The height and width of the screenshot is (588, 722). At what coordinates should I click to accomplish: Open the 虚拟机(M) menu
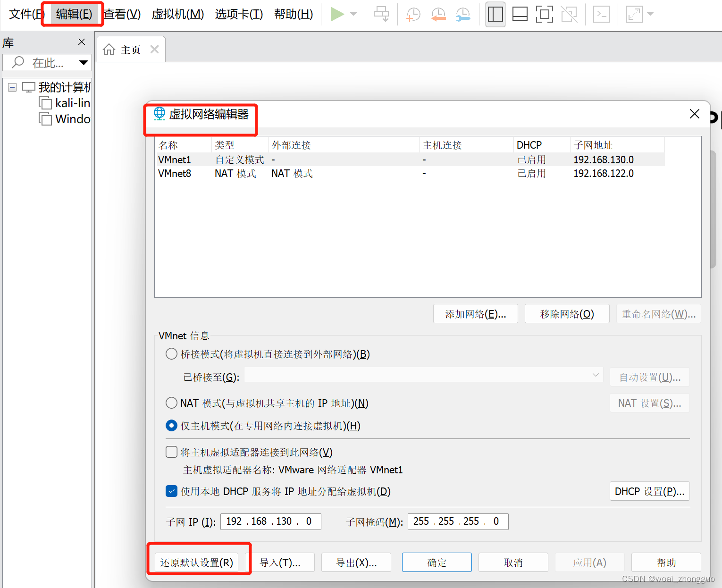click(x=178, y=14)
